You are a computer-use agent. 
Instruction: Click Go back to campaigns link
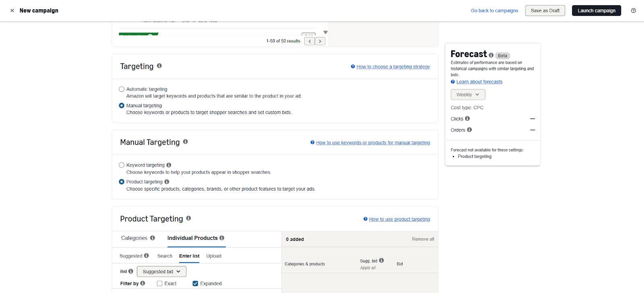(x=494, y=10)
